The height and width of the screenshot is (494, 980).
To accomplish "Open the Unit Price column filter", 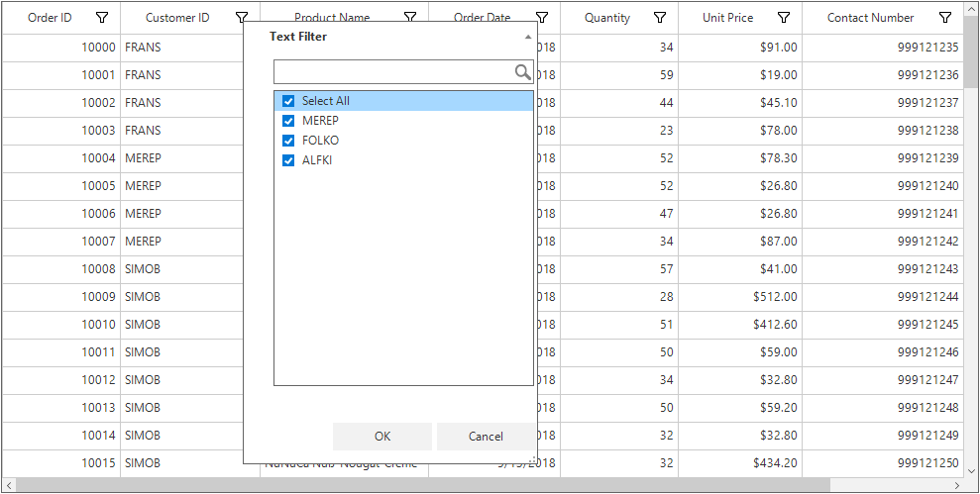I will coord(784,18).
